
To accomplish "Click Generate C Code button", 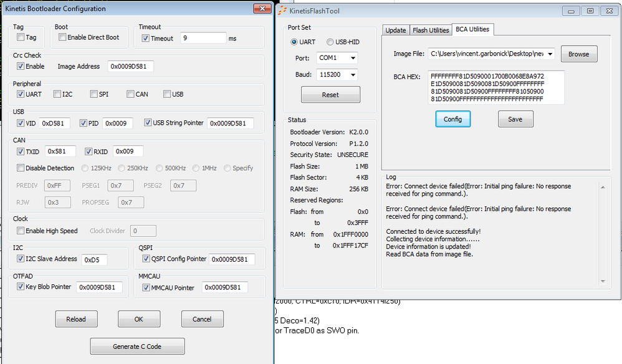I will pos(137,346).
